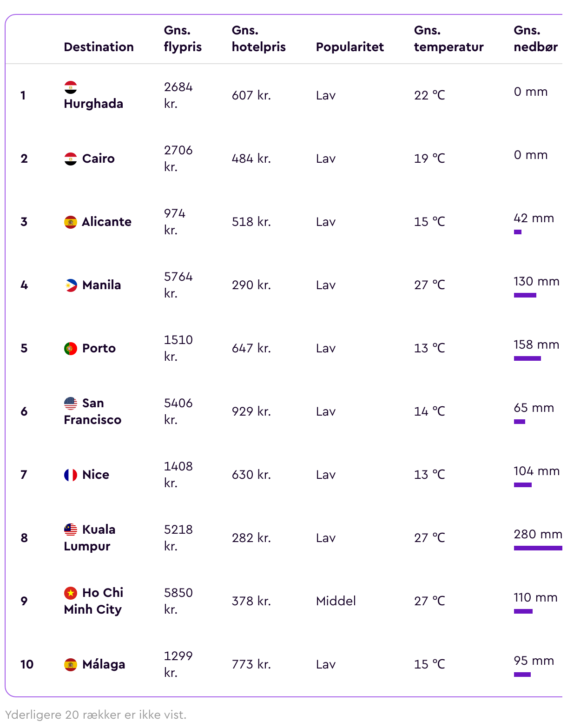
Task: Click the Popularitet column header
Action: pyautogui.click(x=350, y=47)
